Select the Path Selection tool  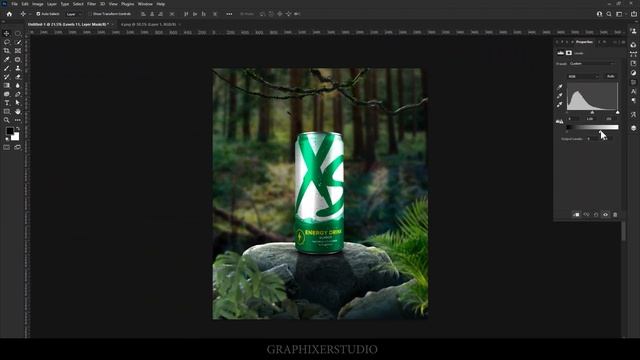click(18, 103)
